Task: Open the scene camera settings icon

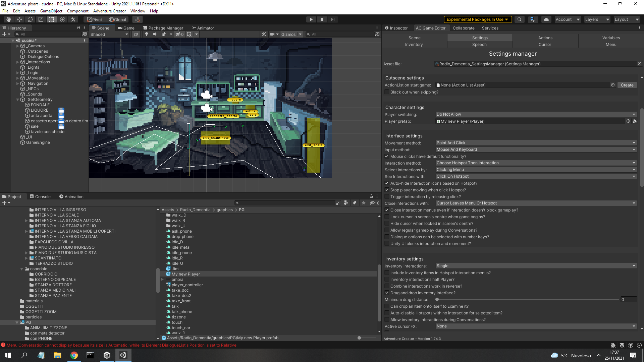Action: pos(273,34)
